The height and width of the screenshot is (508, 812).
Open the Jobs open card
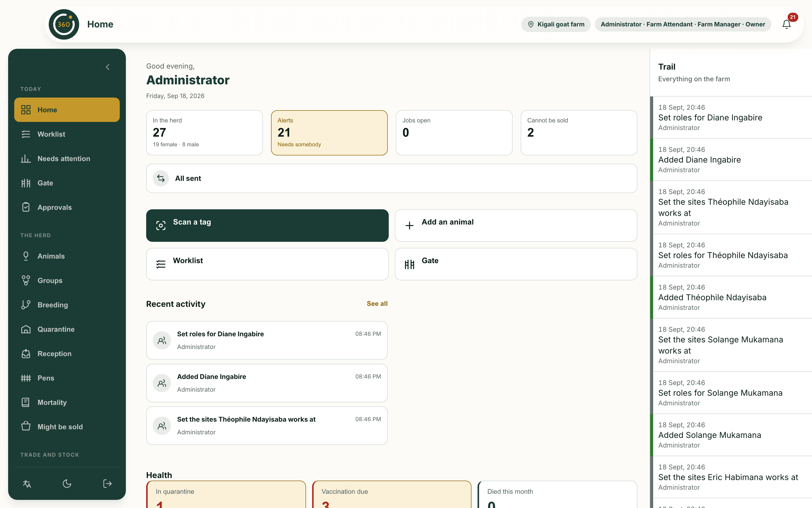click(454, 133)
